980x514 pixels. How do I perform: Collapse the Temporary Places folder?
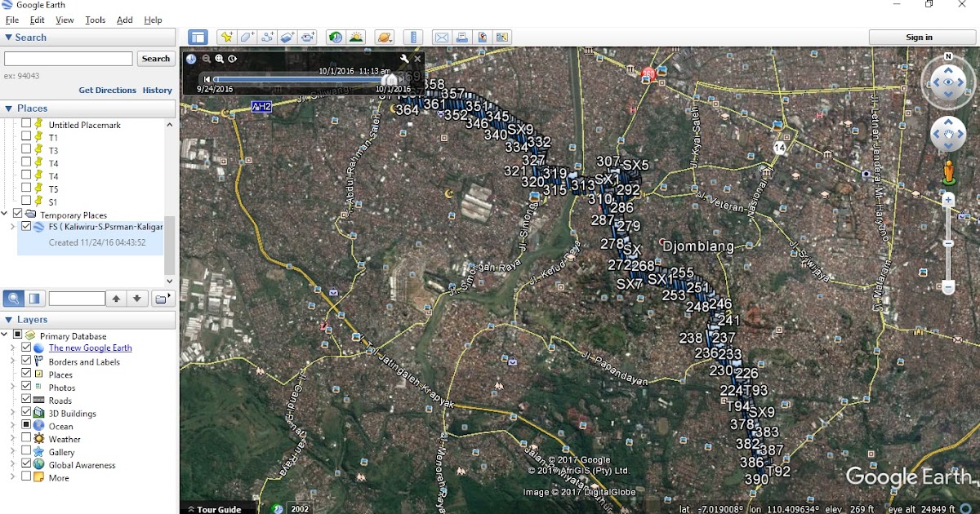(5, 214)
